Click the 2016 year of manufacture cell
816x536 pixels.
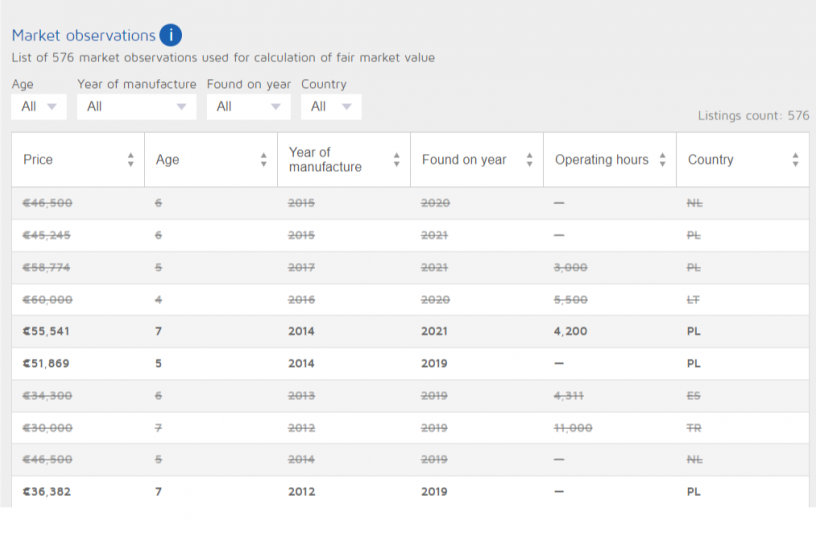point(301,300)
